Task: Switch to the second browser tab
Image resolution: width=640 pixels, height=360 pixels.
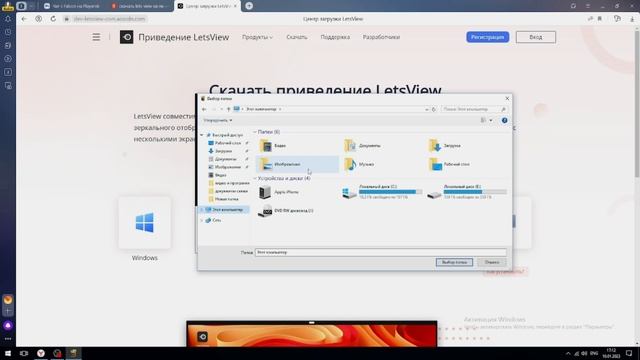Action: [x=140, y=6]
